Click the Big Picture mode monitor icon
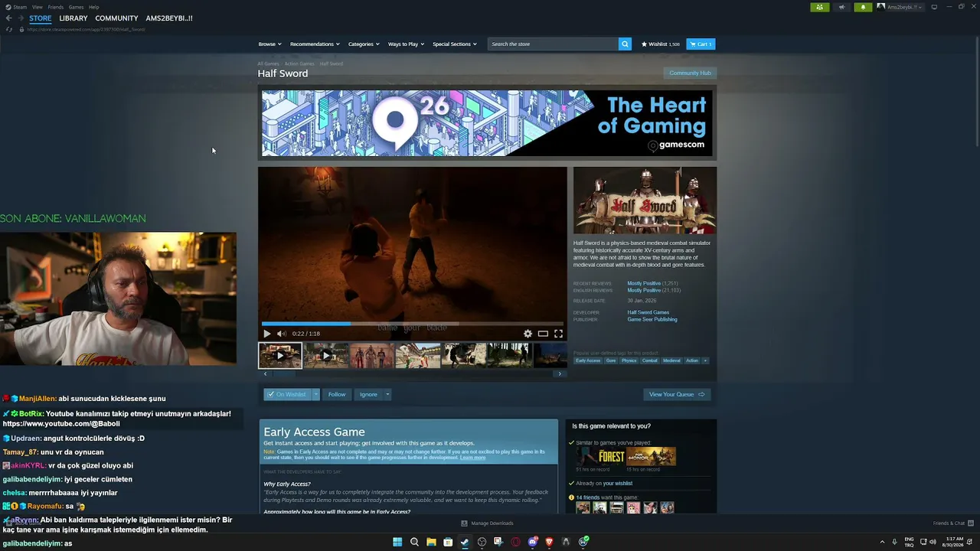This screenshot has width=980, height=551. [934, 7]
